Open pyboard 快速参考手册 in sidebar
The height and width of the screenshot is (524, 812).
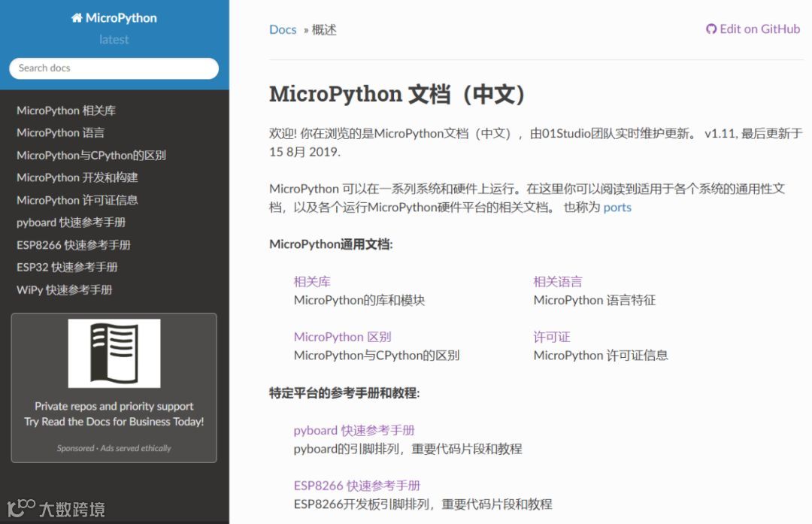[71, 223]
